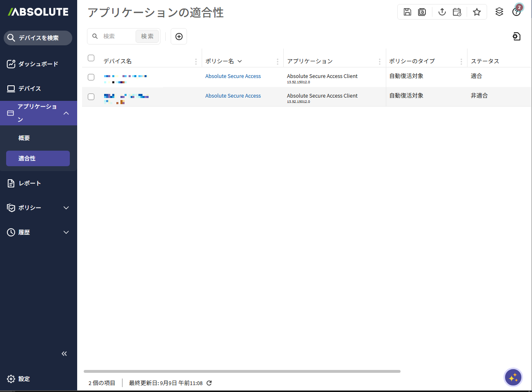
Task: Click the add filter plus icon
Action: pos(179,36)
